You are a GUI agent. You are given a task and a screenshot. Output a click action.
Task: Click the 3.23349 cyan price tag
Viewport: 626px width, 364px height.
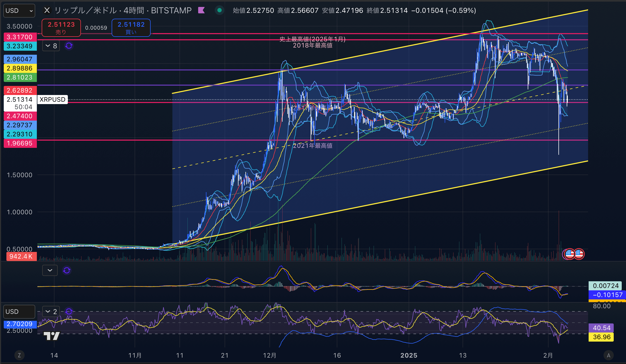pyautogui.click(x=20, y=46)
